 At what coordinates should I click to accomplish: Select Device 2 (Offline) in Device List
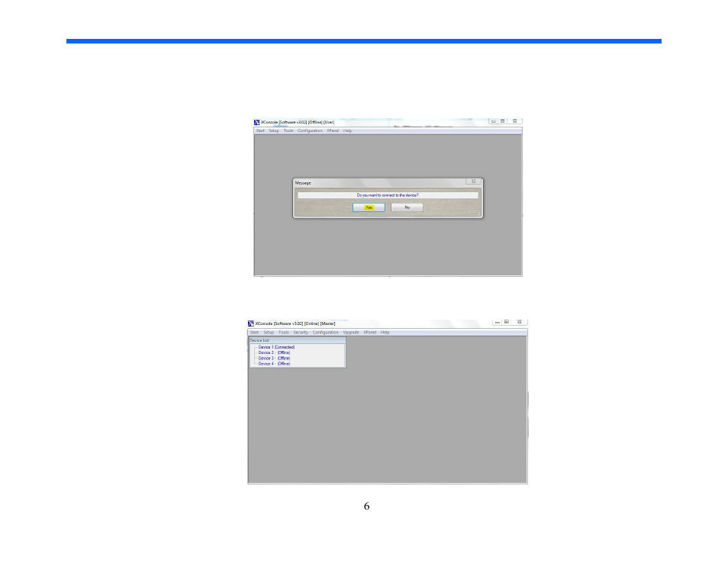(x=274, y=352)
